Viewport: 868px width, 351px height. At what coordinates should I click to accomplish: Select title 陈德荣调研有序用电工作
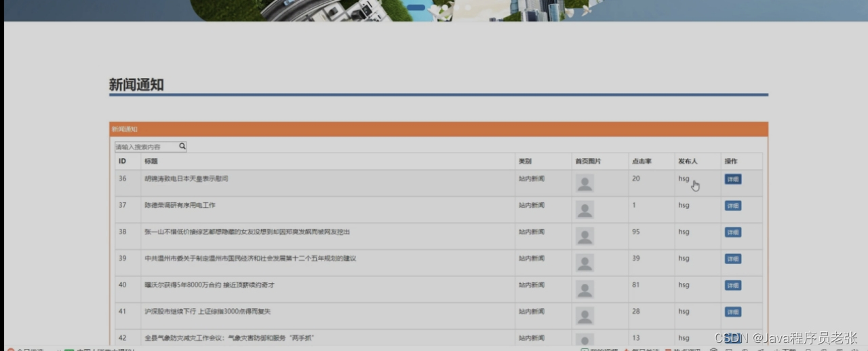click(180, 205)
